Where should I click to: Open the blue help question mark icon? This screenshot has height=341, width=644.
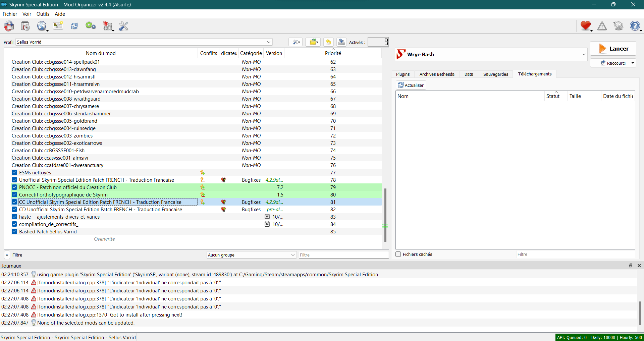[x=635, y=26]
